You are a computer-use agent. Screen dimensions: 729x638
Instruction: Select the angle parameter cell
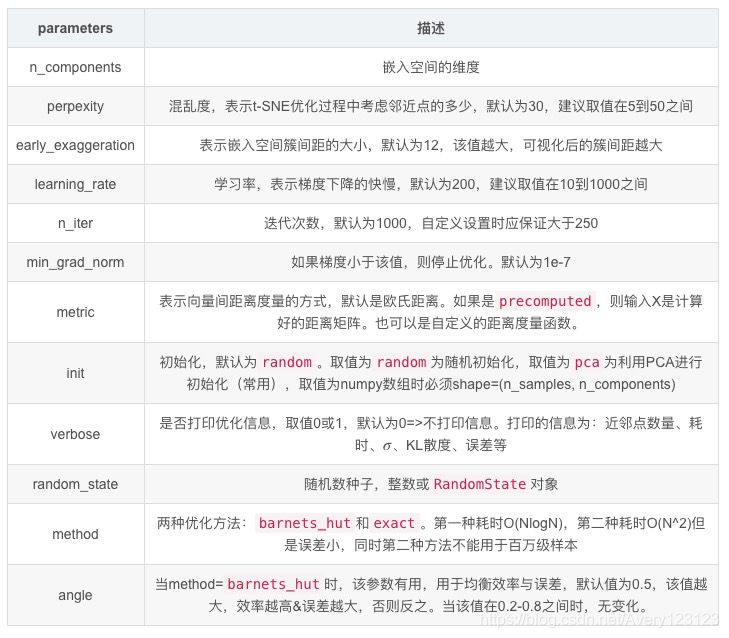[75, 595]
